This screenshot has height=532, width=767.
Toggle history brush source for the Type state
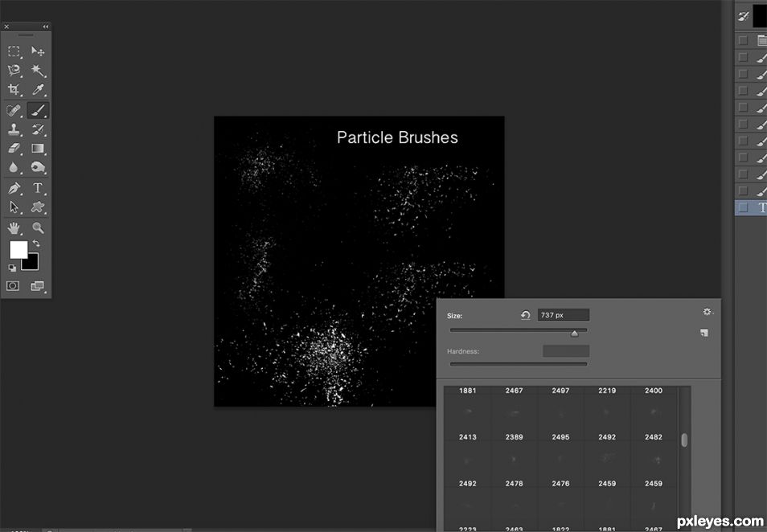tap(743, 207)
